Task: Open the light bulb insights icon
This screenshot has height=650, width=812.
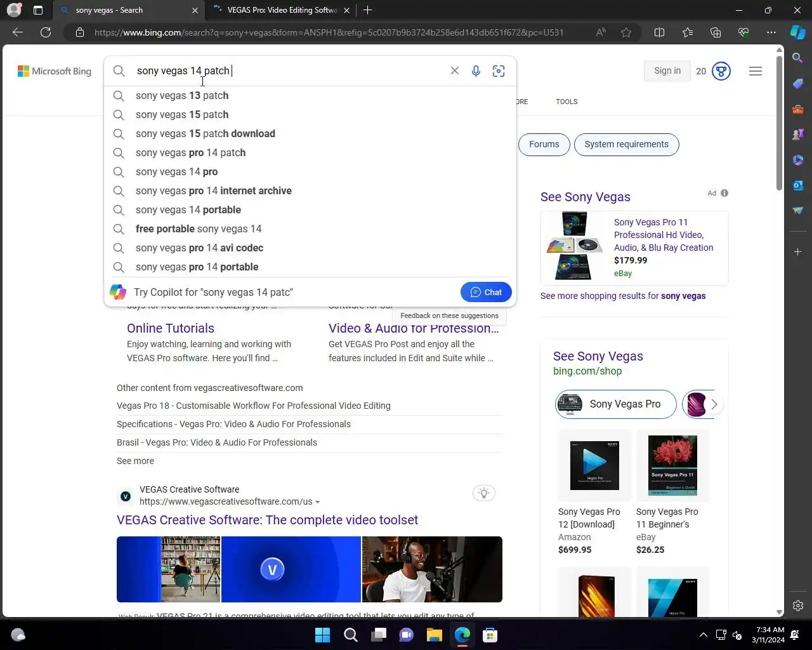Action: [x=484, y=493]
